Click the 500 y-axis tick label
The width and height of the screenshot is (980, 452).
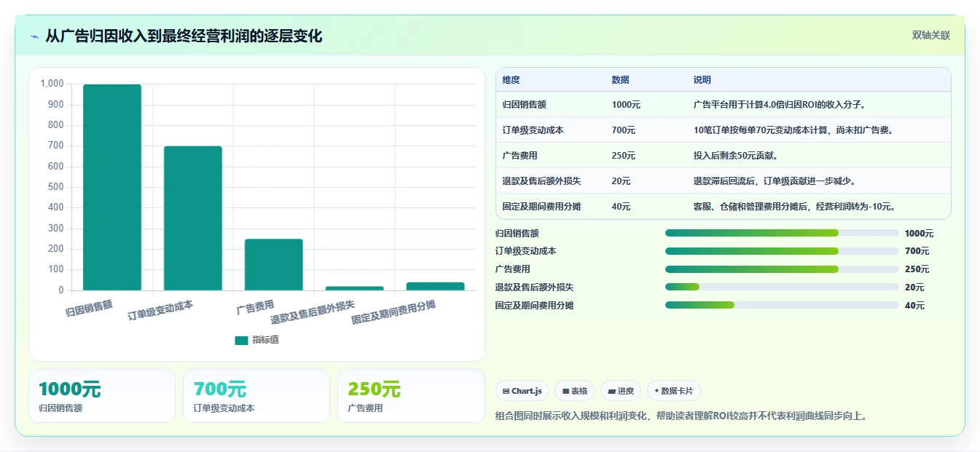click(56, 187)
